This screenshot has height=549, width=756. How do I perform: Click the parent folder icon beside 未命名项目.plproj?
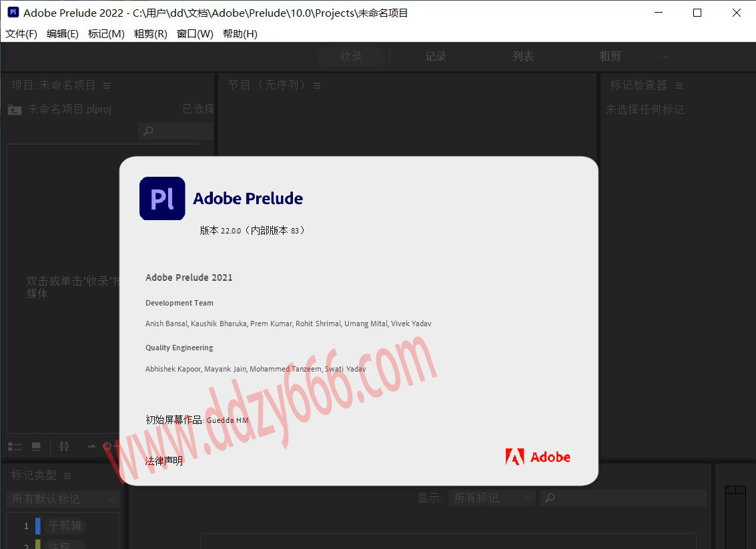click(x=15, y=110)
